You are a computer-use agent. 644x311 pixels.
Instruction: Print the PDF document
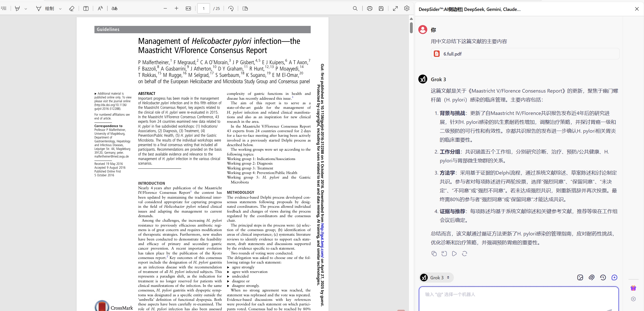coord(370,8)
